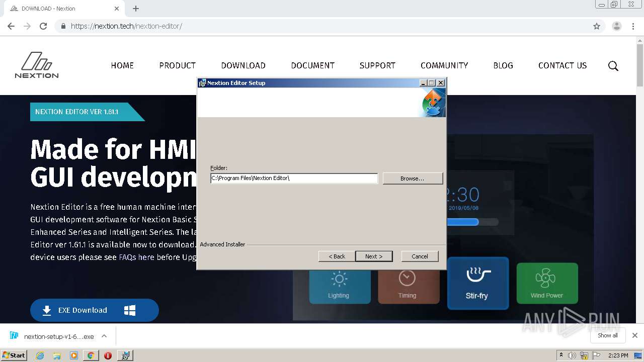The image size is (644, 362).
Task: Open nextion-setup exe in the downloads bar
Action: pos(52,336)
